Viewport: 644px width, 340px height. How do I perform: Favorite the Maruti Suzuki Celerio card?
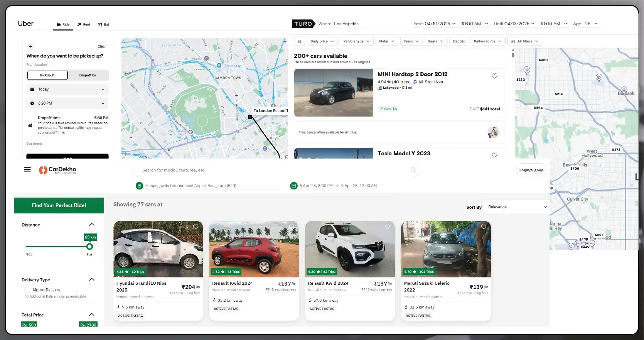(484, 227)
